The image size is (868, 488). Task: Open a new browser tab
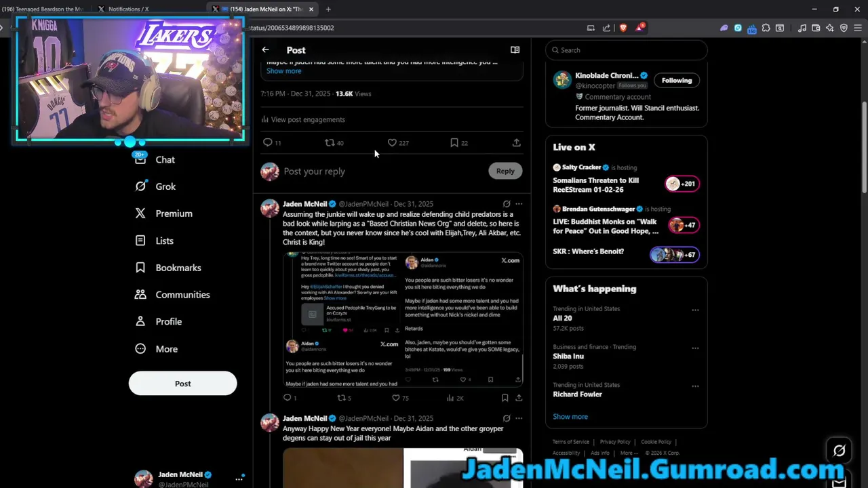pos(328,9)
